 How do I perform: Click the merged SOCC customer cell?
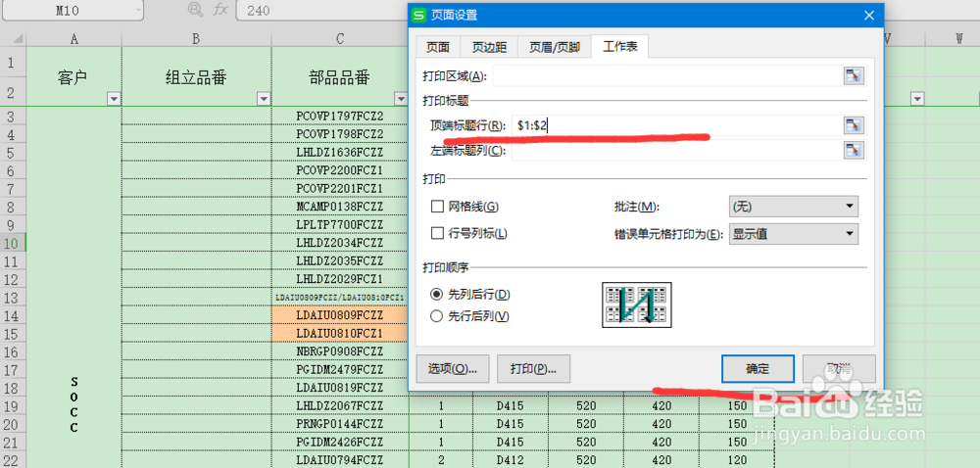coord(73,288)
